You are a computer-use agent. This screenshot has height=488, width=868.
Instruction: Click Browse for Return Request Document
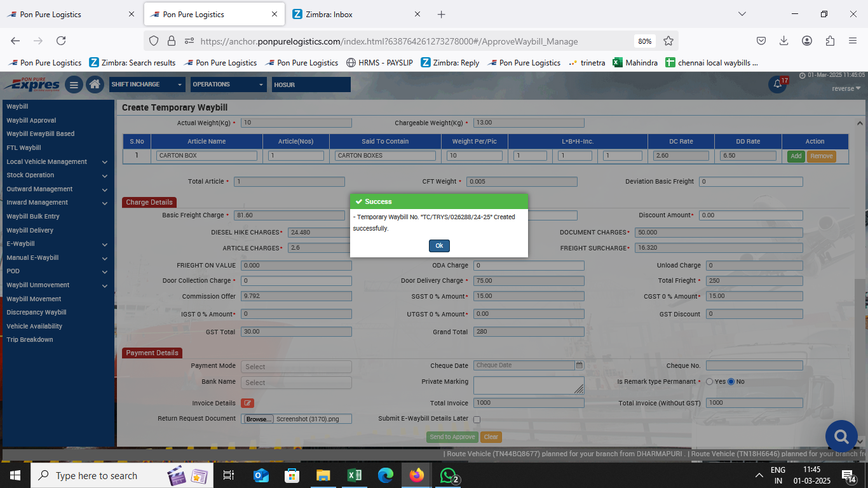click(x=258, y=419)
